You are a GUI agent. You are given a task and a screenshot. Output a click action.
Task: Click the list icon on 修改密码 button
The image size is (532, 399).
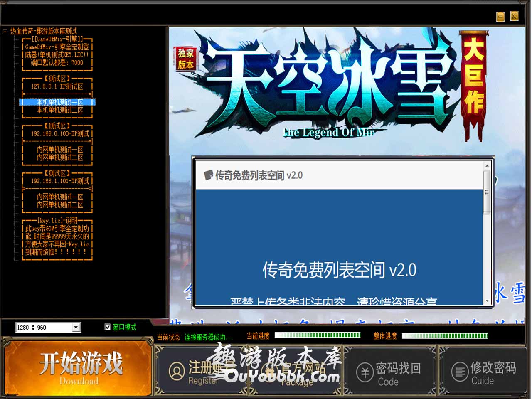tap(460, 372)
